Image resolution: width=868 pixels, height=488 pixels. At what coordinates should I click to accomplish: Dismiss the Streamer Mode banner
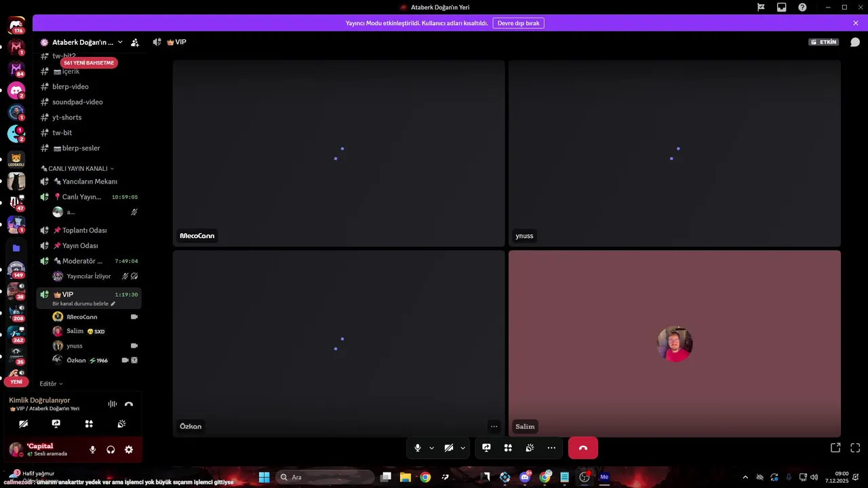[856, 23]
